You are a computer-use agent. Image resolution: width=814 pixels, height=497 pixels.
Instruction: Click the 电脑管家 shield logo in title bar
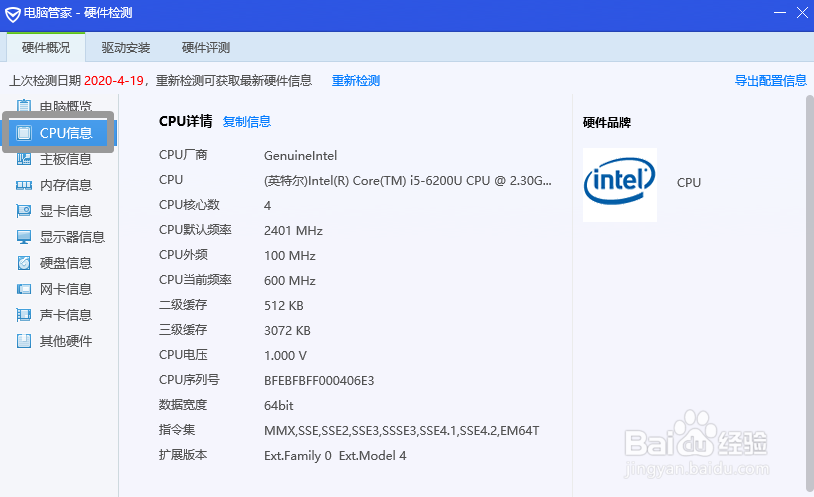pyautogui.click(x=11, y=13)
